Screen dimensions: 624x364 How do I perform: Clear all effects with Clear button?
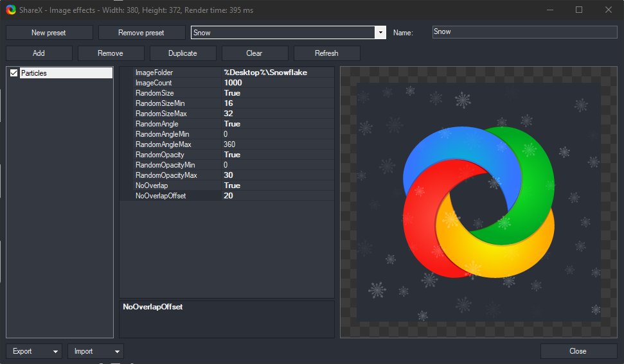254,53
